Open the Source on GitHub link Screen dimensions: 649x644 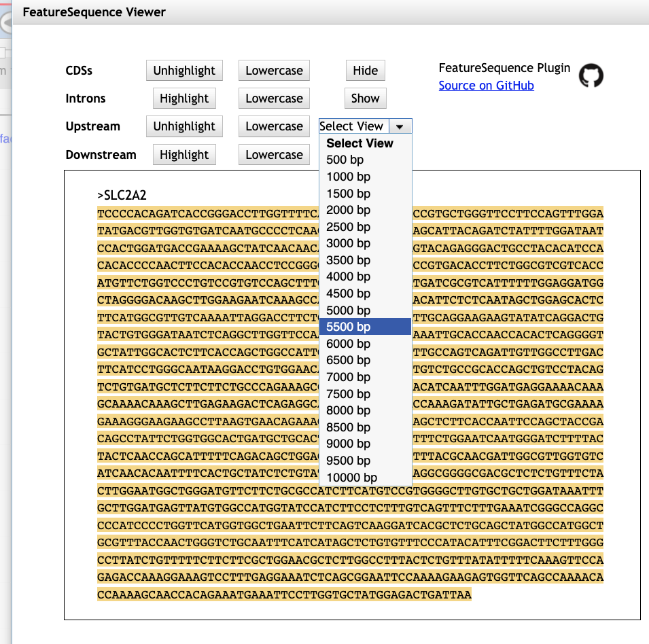coord(486,86)
